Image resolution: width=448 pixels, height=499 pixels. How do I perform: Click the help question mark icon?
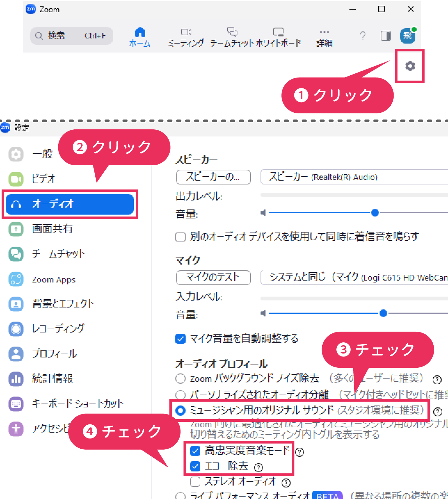click(363, 35)
